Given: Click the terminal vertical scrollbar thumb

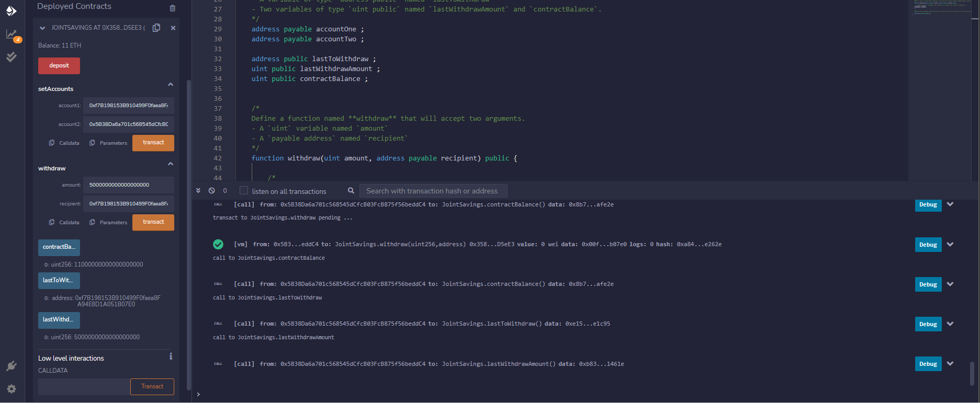Looking at the screenshot, I should [972, 374].
